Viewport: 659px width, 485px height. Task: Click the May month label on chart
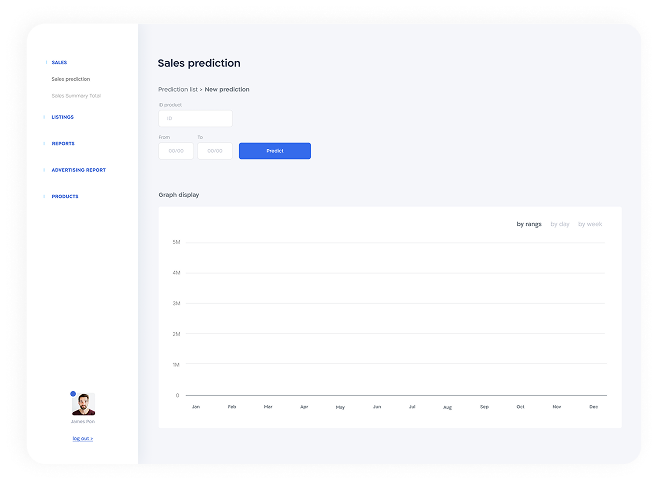point(340,407)
